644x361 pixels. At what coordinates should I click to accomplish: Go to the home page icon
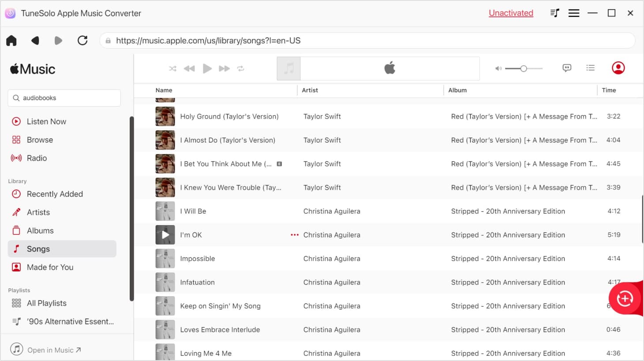11,41
